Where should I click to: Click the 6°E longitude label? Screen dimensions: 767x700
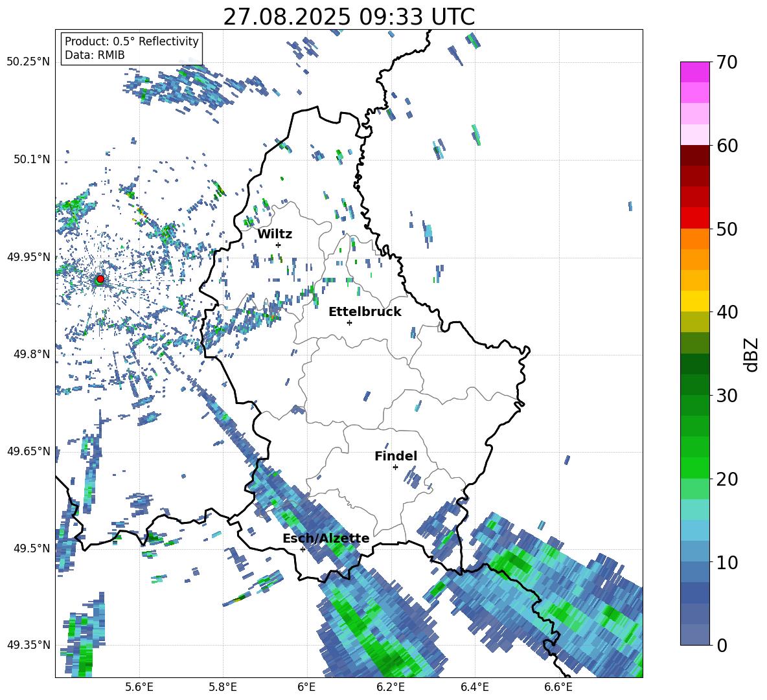tap(306, 687)
